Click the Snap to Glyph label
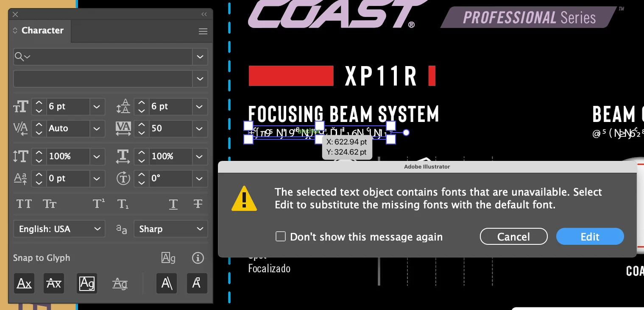644x310 pixels. pos(42,258)
